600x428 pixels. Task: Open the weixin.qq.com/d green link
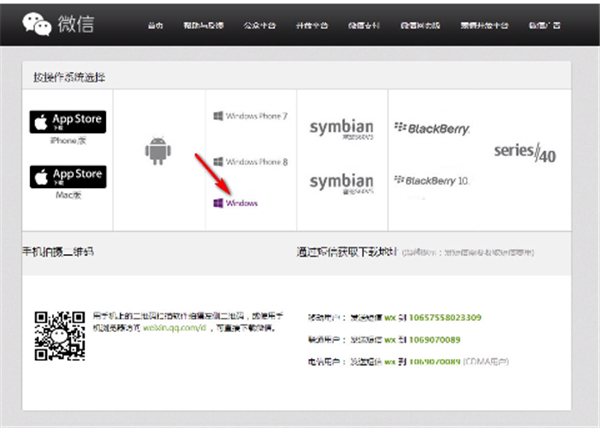(174, 328)
